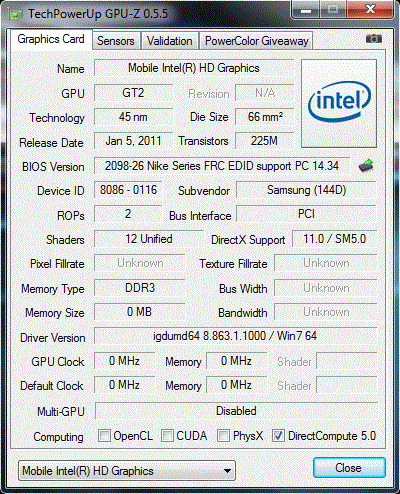This screenshot has height=494, width=400.
Task: Click the "Driver Version" label text
Action: click(53, 338)
